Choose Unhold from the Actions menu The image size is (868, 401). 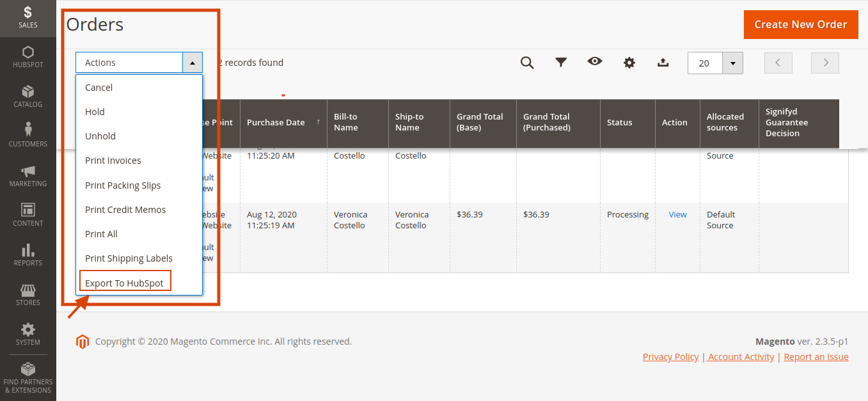pyautogui.click(x=139, y=136)
